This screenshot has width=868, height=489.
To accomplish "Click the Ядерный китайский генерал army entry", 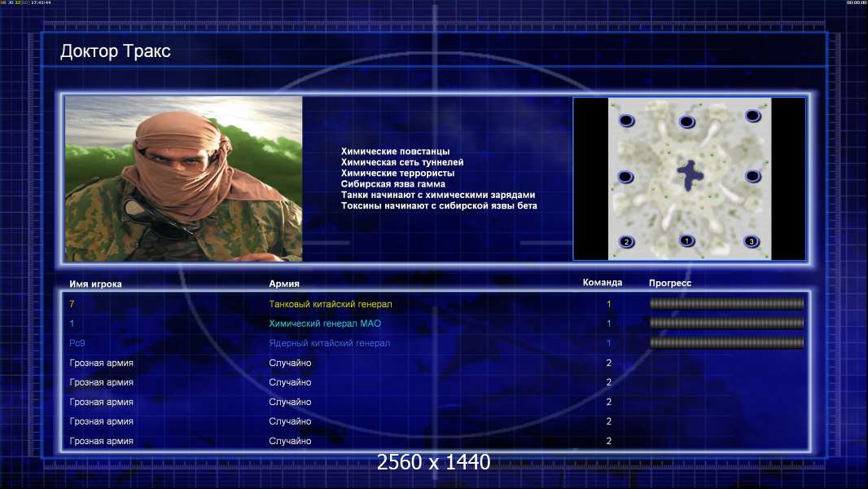I will (x=329, y=343).
